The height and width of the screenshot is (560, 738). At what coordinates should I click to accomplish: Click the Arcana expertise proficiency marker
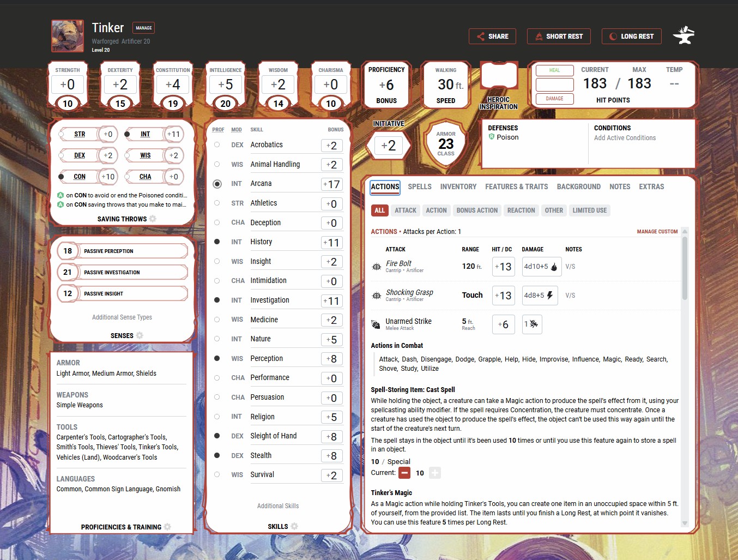[217, 184]
